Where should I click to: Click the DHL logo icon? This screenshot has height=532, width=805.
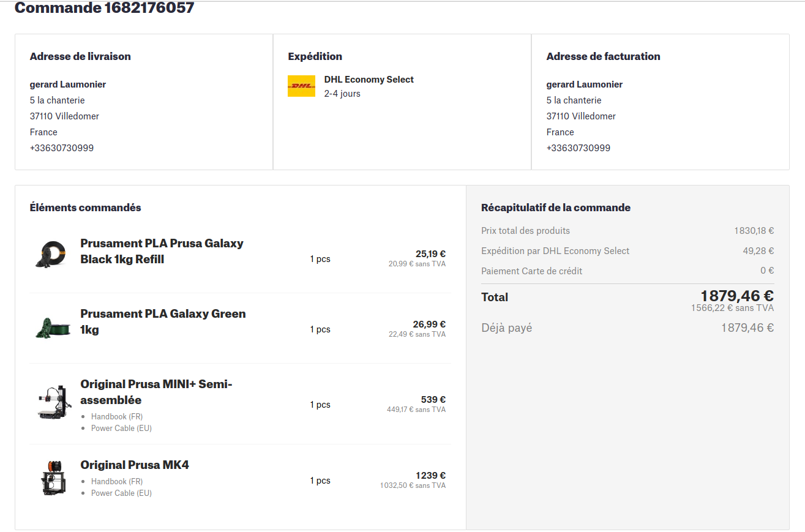(301, 86)
